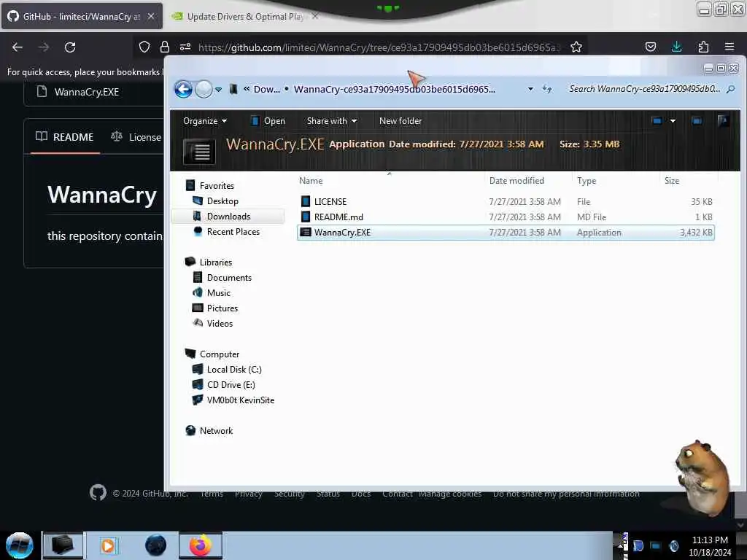Focus the Search WannaCry folder field
Viewport: 747px width, 560px height.
pos(644,89)
